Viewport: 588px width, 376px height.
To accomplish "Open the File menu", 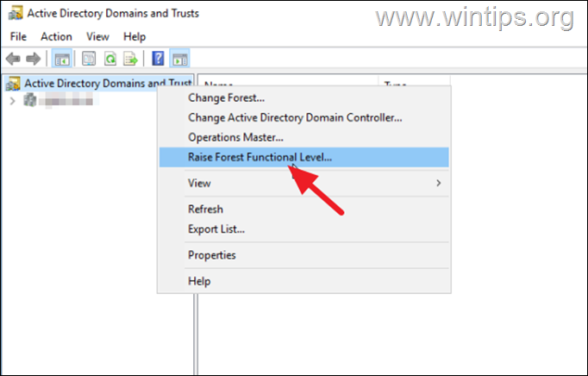I will (x=18, y=37).
